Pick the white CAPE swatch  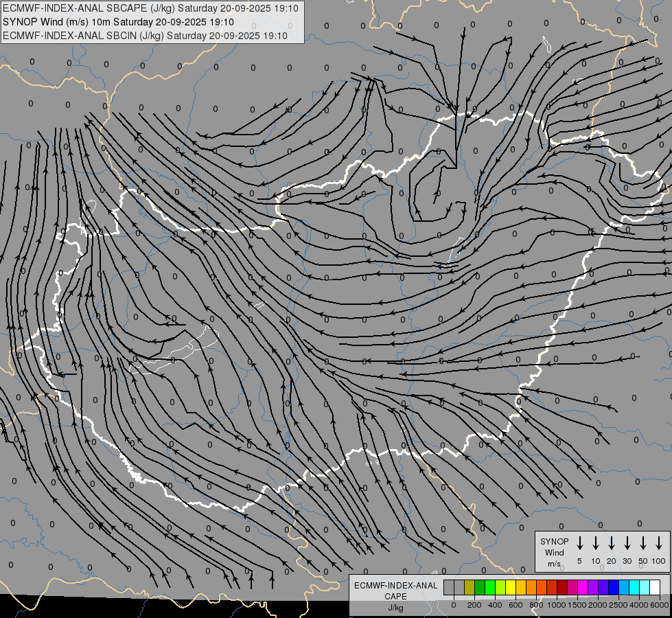[x=656, y=588]
